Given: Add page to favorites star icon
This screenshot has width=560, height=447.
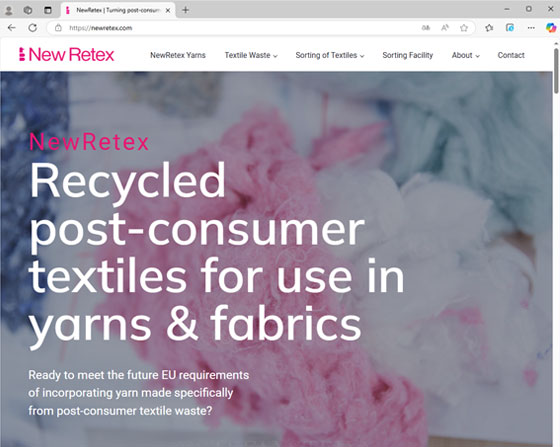Looking at the screenshot, I should 464,28.
